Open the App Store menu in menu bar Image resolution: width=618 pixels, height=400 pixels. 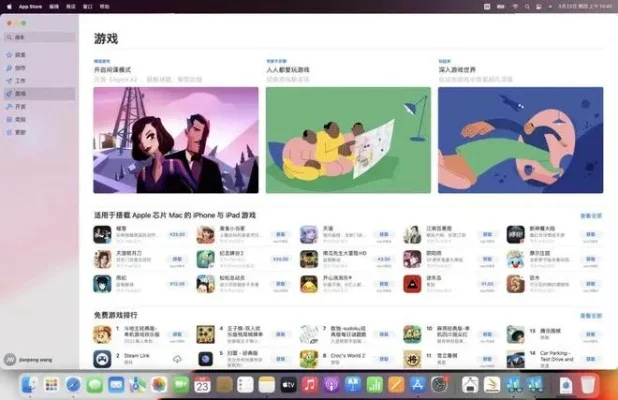pyautogui.click(x=30, y=7)
